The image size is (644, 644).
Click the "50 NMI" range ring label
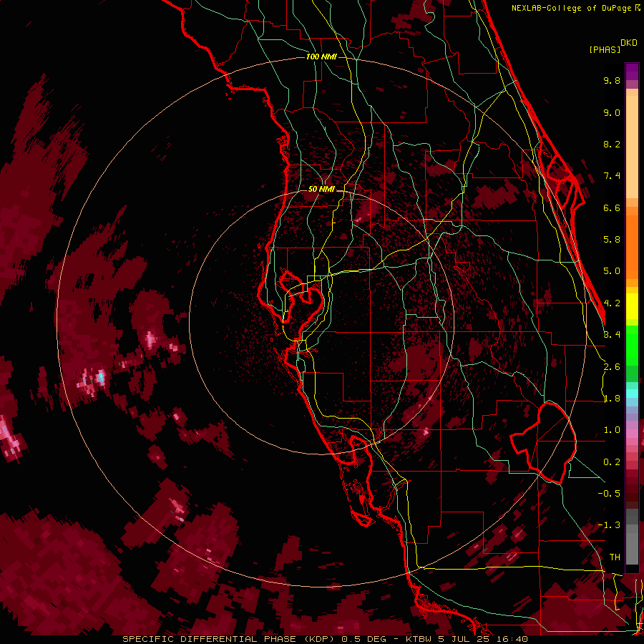tap(321, 189)
